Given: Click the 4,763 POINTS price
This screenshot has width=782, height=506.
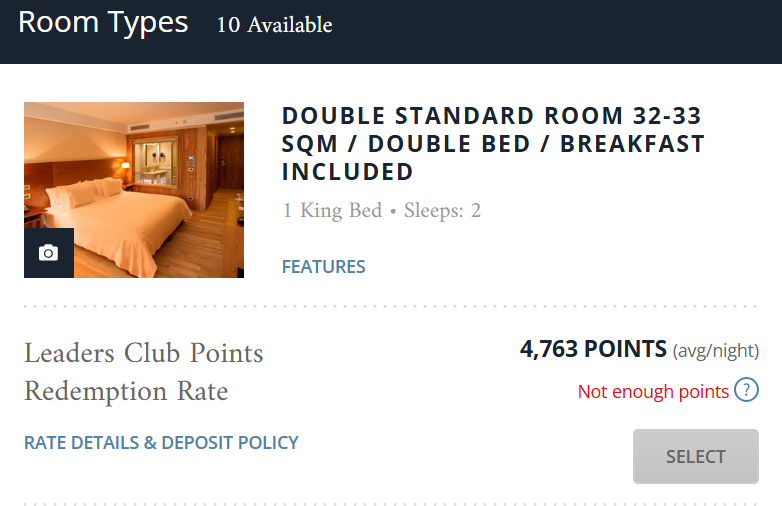Looking at the screenshot, I should [593, 349].
